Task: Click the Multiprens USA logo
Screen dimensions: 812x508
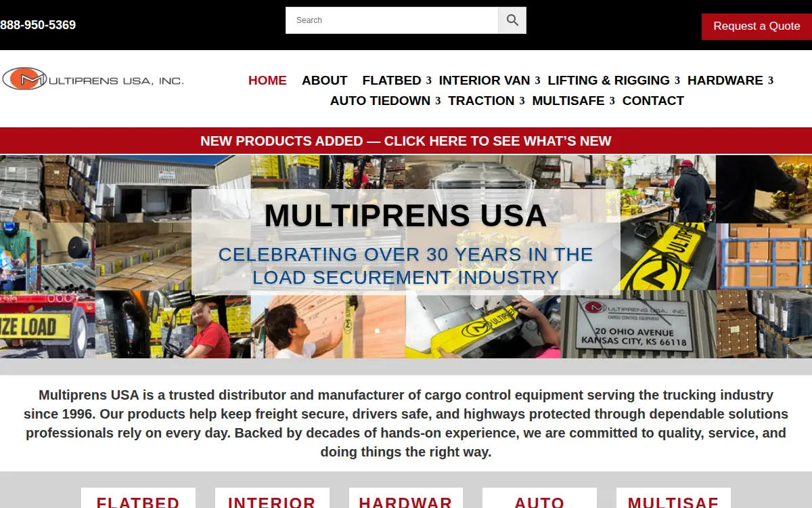Action: coord(93,79)
